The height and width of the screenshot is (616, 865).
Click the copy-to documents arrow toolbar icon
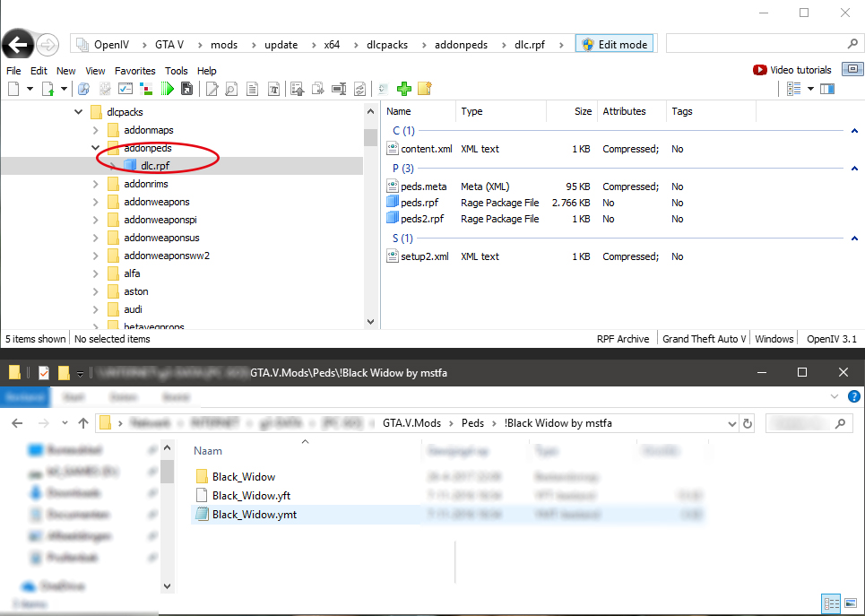click(x=318, y=89)
